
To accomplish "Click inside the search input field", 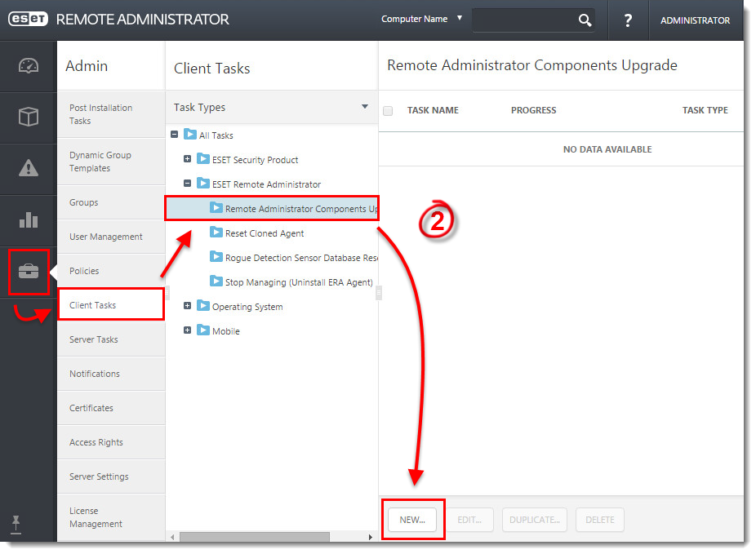I will click(x=525, y=20).
